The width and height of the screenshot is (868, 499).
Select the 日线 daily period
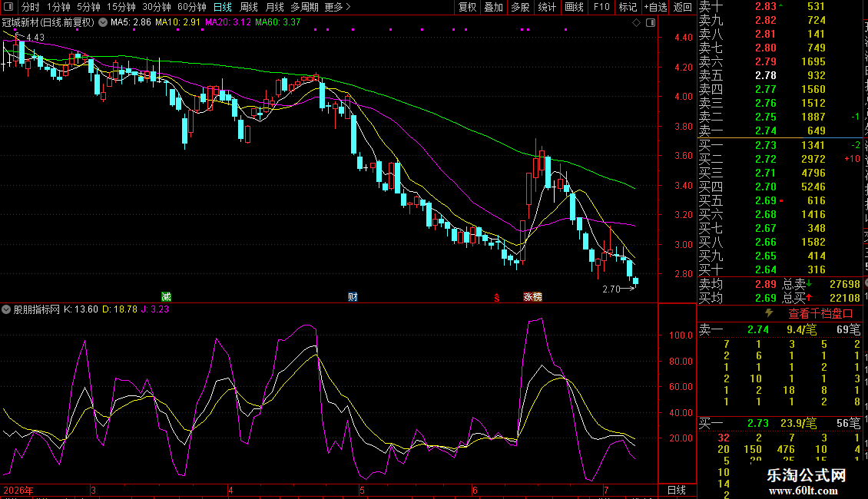pyautogui.click(x=223, y=7)
